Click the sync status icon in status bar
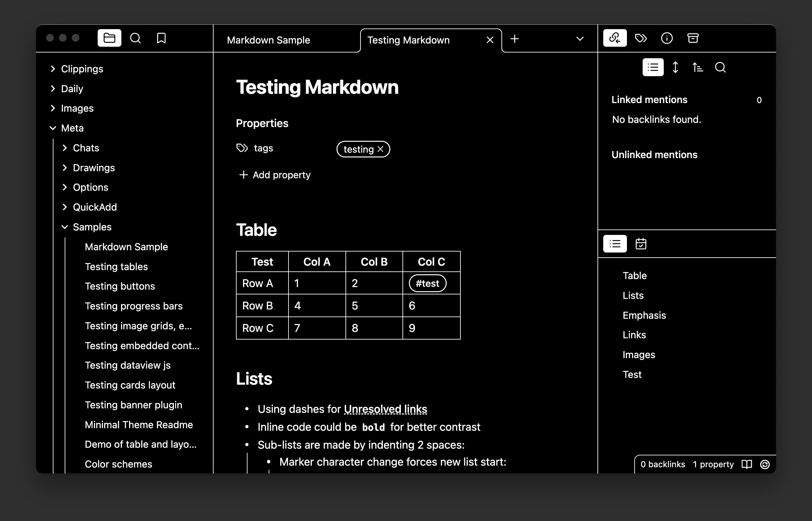Screen dimensions: 812x521 pos(765,464)
